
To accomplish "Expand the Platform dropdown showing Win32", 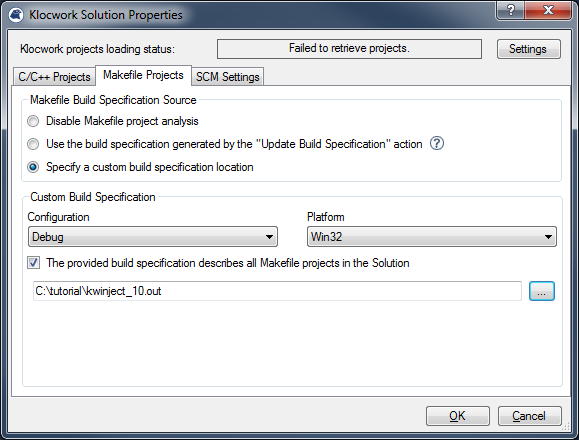I will point(432,237).
